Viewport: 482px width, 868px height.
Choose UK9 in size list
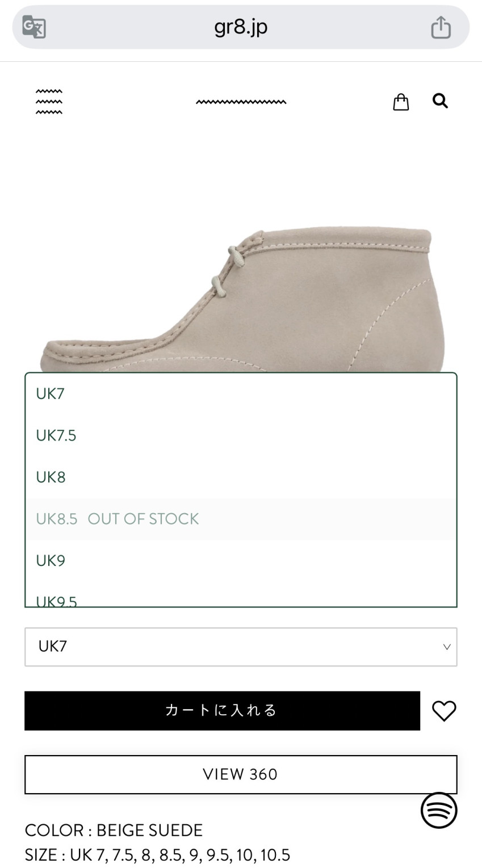(x=241, y=560)
